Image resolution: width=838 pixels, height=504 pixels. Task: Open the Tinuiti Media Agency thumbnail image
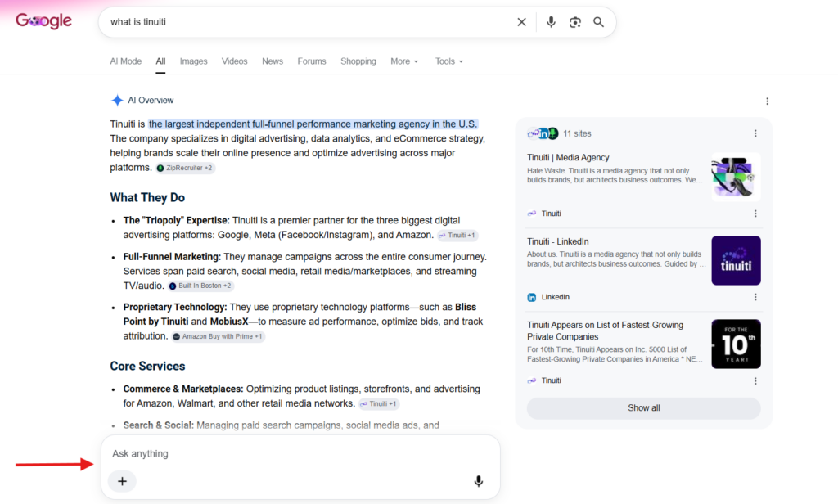tap(736, 177)
